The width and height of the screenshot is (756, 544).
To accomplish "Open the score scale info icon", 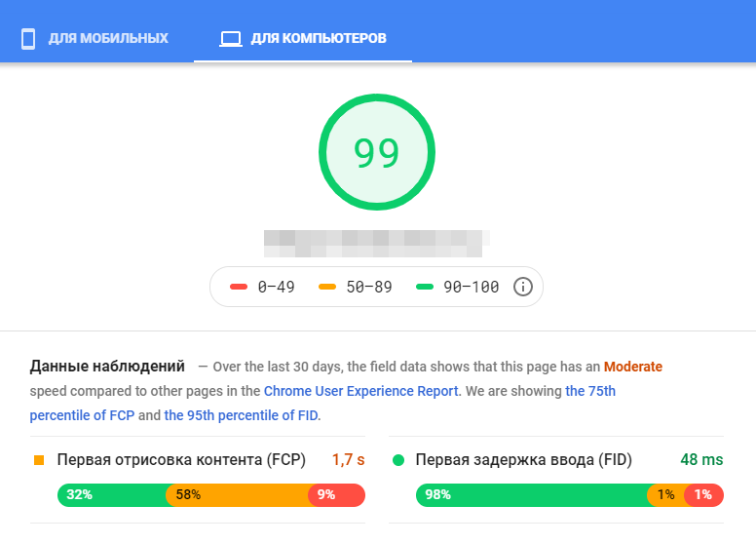I will click(x=523, y=287).
